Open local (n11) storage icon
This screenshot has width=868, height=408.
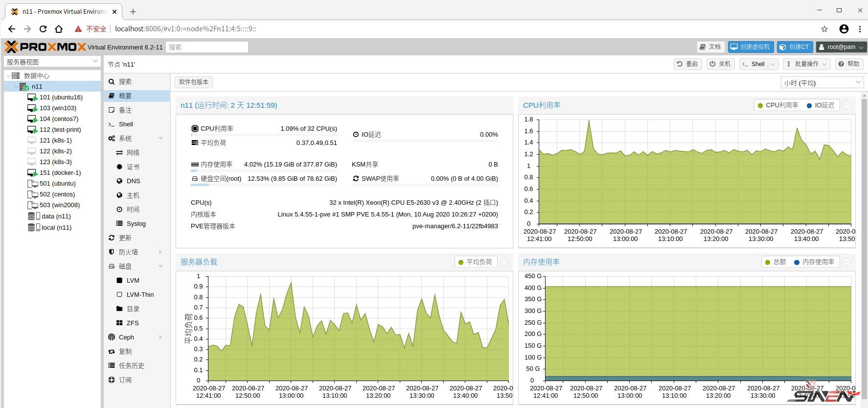[x=34, y=227]
